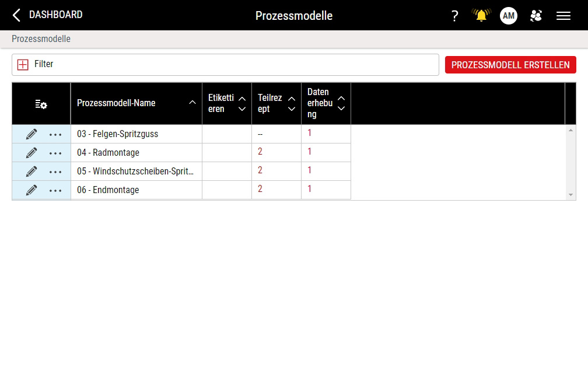Open the help question mark icon
The height and width of the screenshot is (378, 588).
click(455, 16)
